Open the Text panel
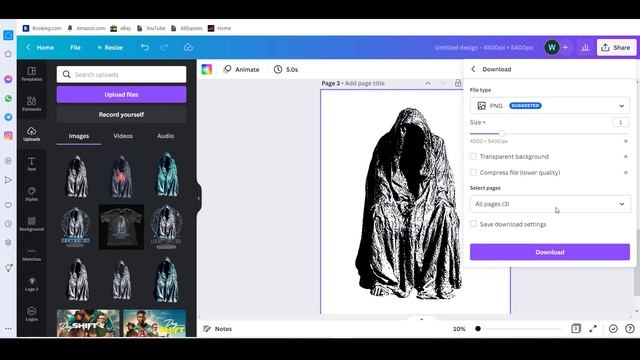The width and height of the screenshot is (640, 360). tap(31, 164)
